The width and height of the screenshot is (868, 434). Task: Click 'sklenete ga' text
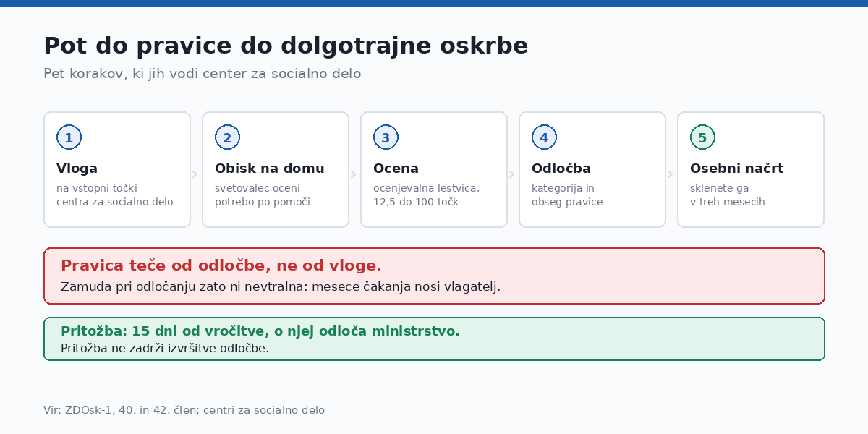tap(720, 188)
